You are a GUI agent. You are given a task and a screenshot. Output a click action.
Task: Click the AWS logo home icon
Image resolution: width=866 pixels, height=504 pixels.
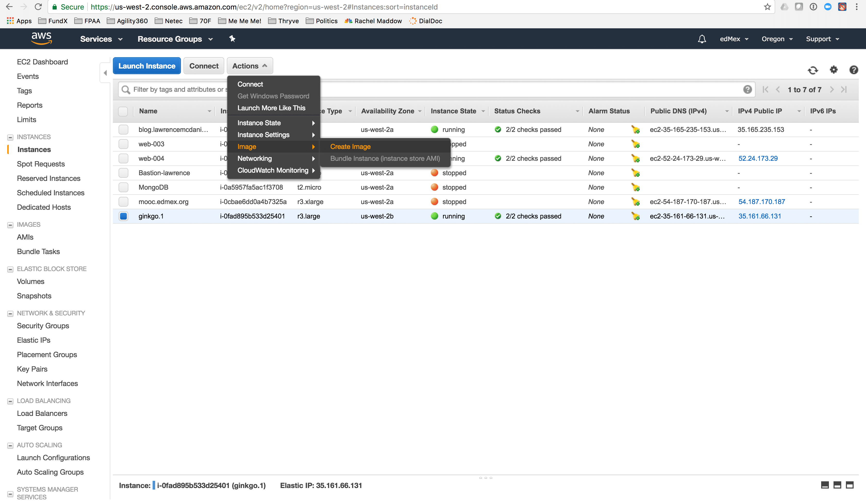coord(41,38)
